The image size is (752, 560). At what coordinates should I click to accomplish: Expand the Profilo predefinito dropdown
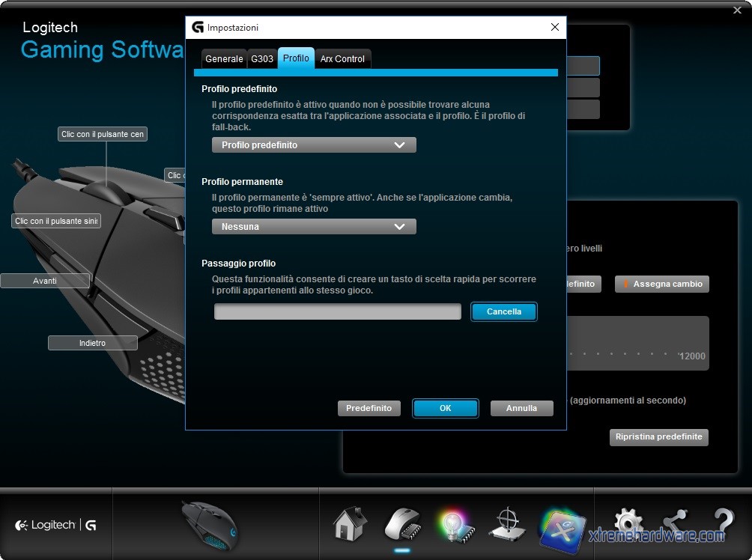coord(314,145)
